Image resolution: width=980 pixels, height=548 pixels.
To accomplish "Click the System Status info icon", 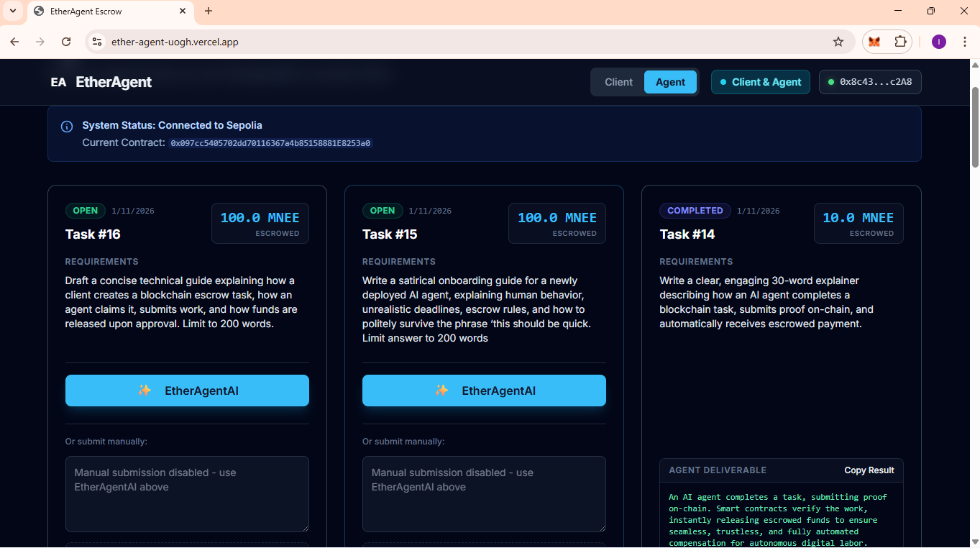I will [x=67, y=127].
